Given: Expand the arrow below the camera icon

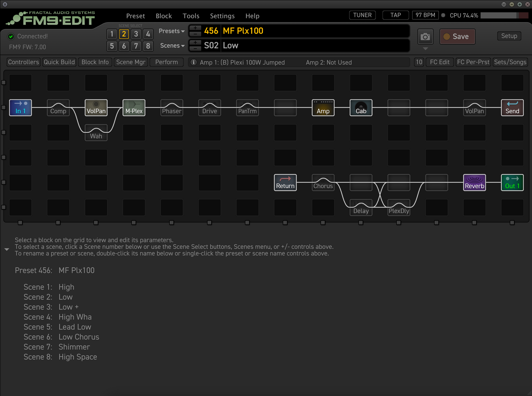Looking at the screenshot, I should point(425,49).
